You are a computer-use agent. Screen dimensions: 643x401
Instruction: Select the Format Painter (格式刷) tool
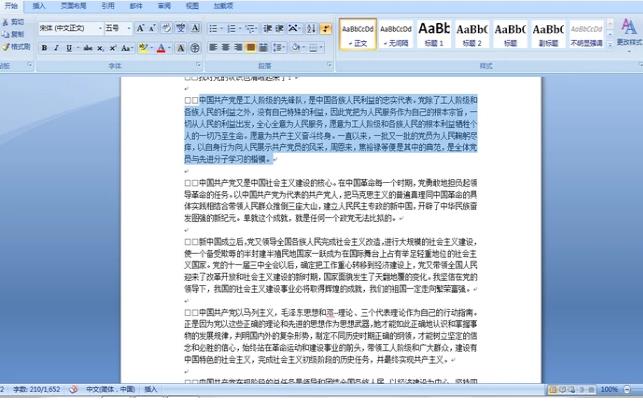pyautogui.click(x=16, y=47)
